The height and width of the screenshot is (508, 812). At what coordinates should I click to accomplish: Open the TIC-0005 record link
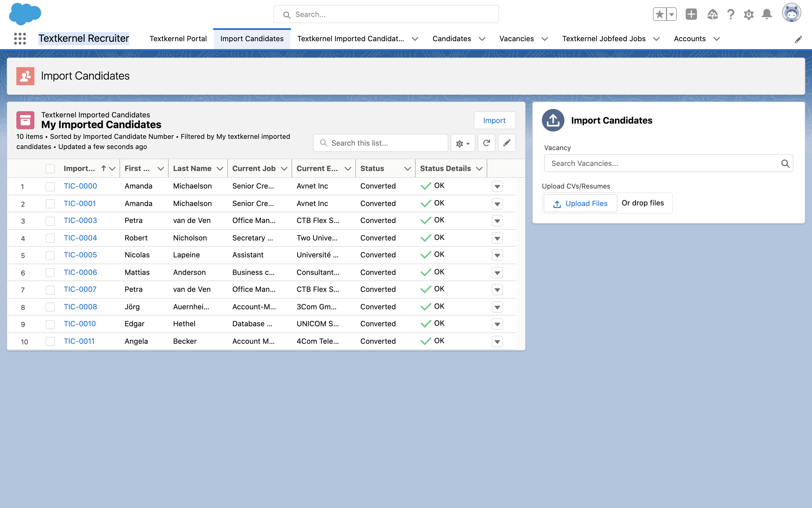[80, 255]
